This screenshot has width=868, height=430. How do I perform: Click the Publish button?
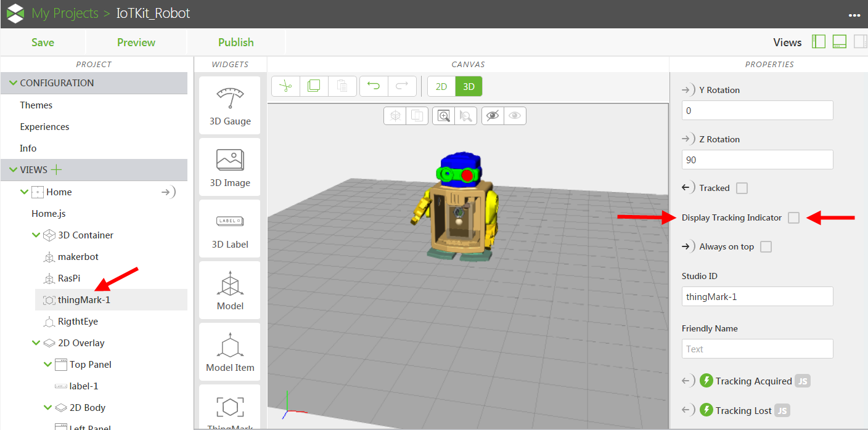pyautogui.click(x=236, y=42)
